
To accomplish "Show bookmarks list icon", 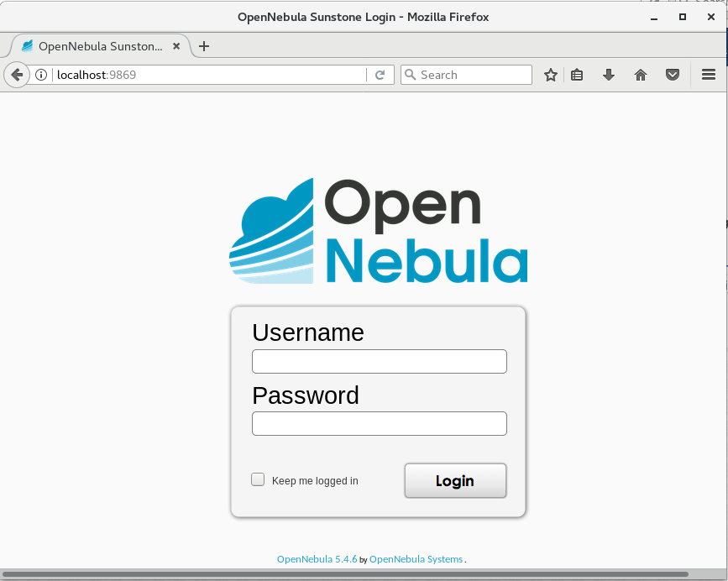I will [577, 75].
